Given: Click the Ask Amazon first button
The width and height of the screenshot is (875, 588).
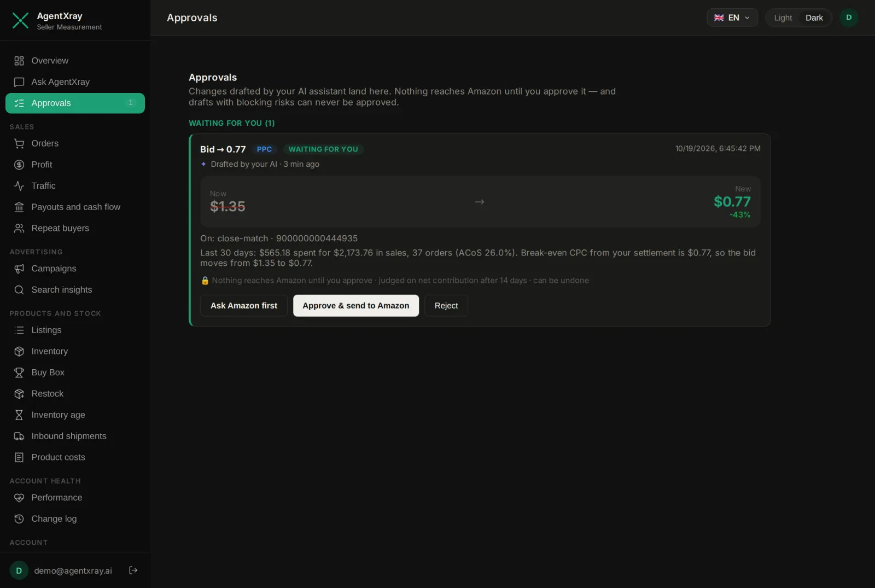Looking at the screenshot, I should coord(244,306).
